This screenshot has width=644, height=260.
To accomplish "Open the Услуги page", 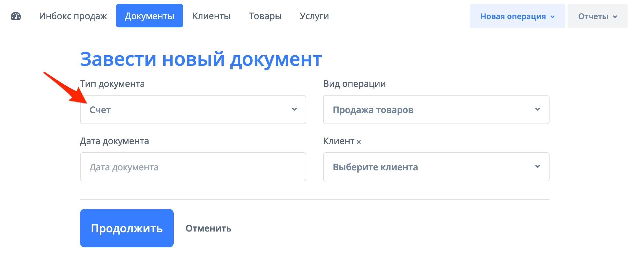I will [x=314, y=16].
